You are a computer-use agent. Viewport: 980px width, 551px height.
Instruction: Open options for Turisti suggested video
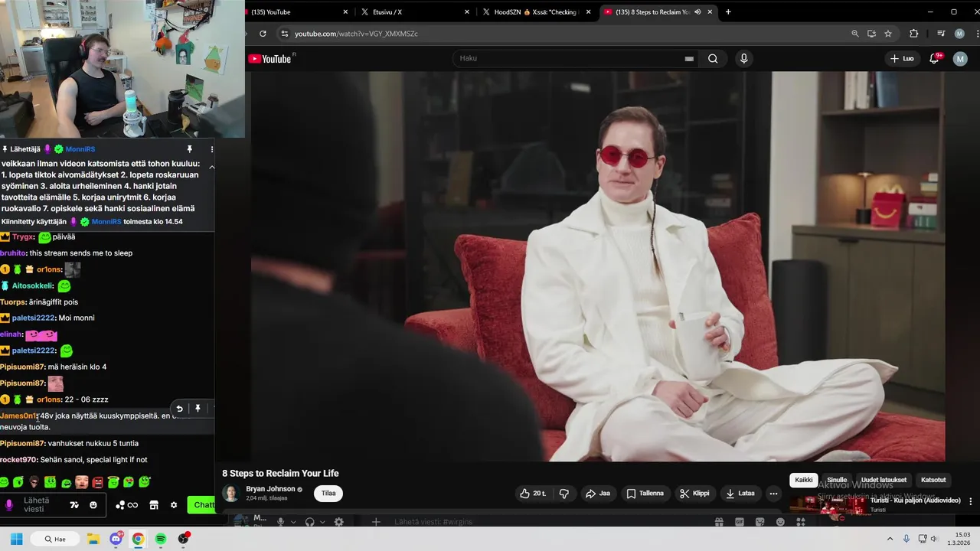pyautogui.click(x=971, y=501)
